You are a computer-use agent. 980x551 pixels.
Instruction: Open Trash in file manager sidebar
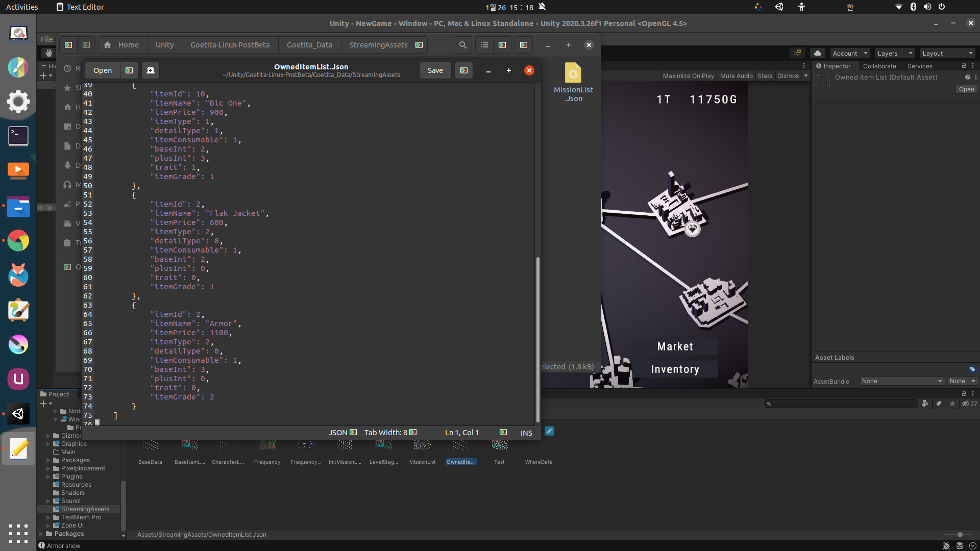tap(72, 243)
